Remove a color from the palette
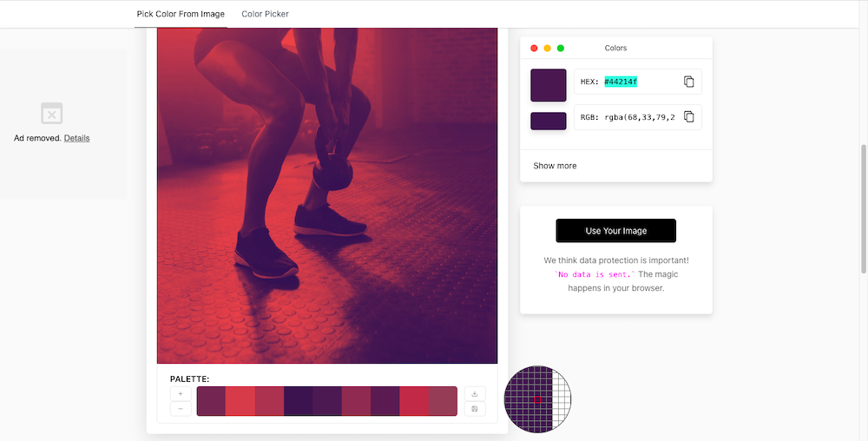868x441 pixels. [181, 409]
